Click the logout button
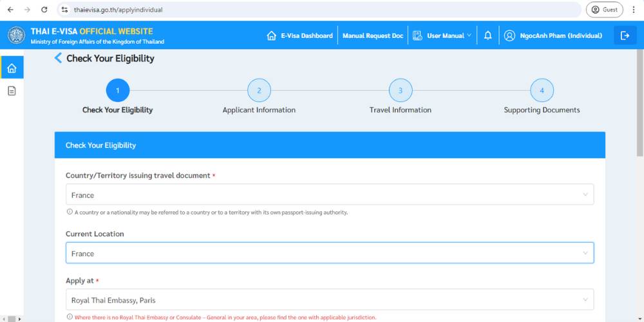 [625, 35]
